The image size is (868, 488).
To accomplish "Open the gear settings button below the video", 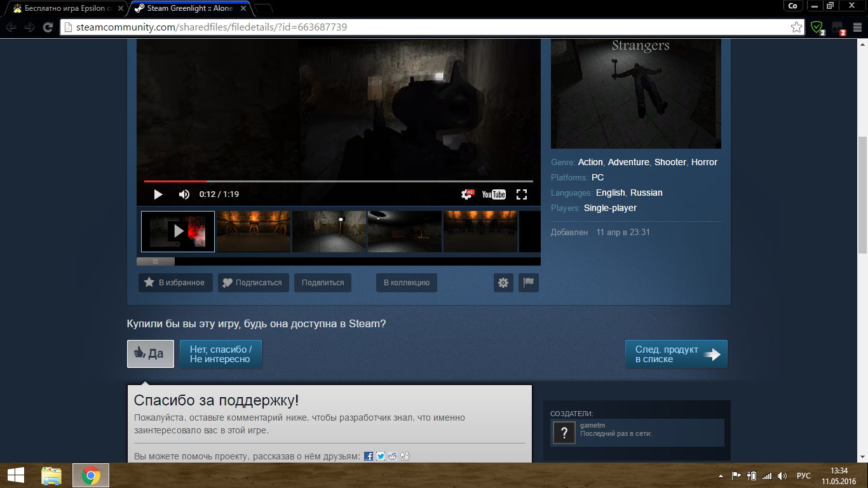I will (x=503, y=283).
